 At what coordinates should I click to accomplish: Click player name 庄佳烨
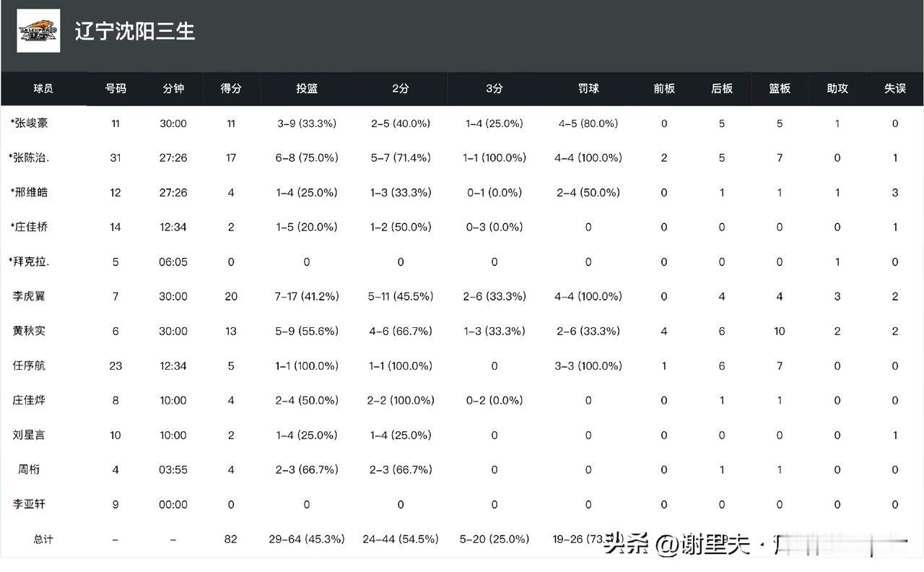click(x=29, y=400)
